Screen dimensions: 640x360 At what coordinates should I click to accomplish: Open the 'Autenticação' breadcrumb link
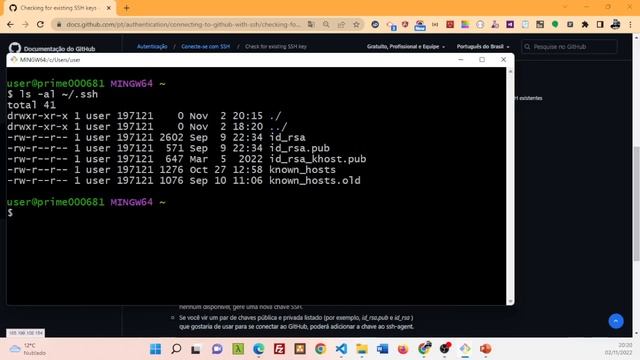[x=152, y=47]
